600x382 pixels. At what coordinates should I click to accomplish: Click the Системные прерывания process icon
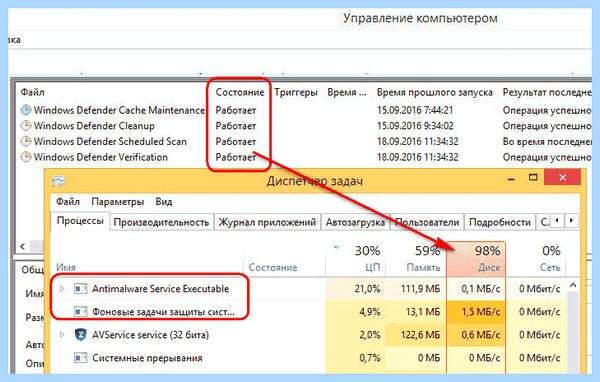tap(80, 358)
